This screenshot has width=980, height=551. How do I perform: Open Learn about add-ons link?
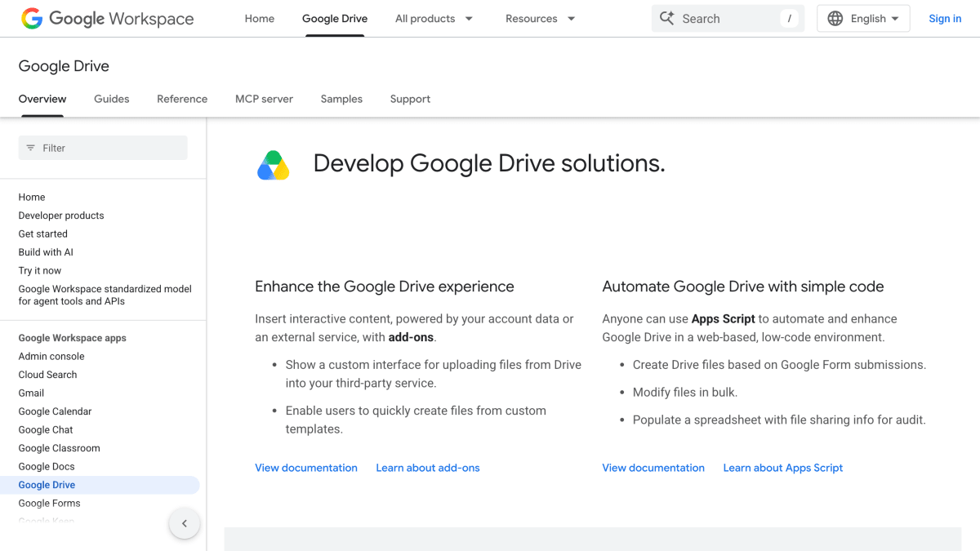428,468
